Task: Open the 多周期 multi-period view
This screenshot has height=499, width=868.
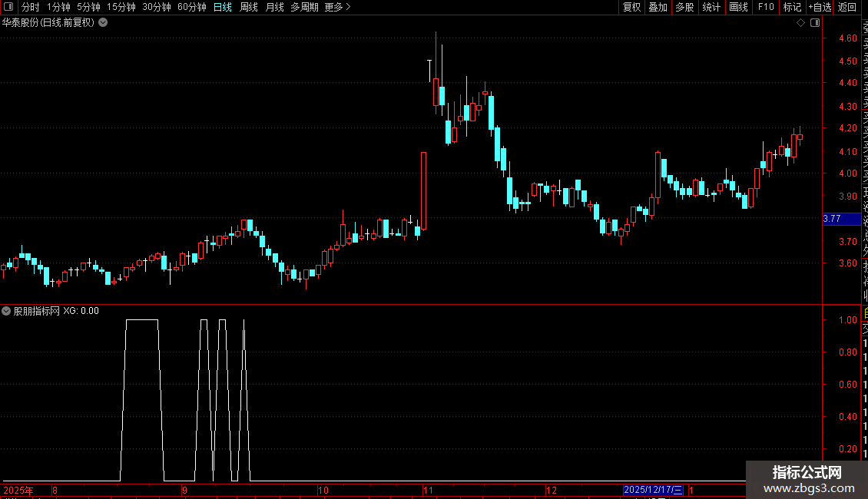Action: 304,7
